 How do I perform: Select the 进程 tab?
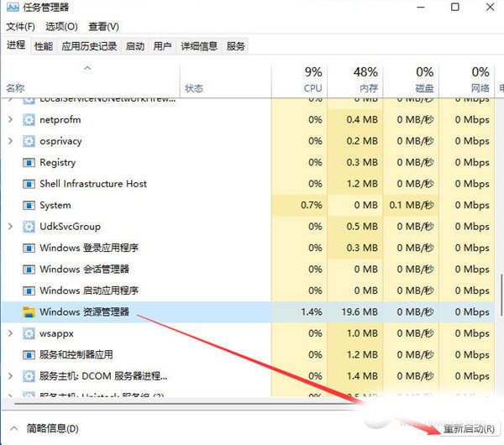(x=16, y=45)
